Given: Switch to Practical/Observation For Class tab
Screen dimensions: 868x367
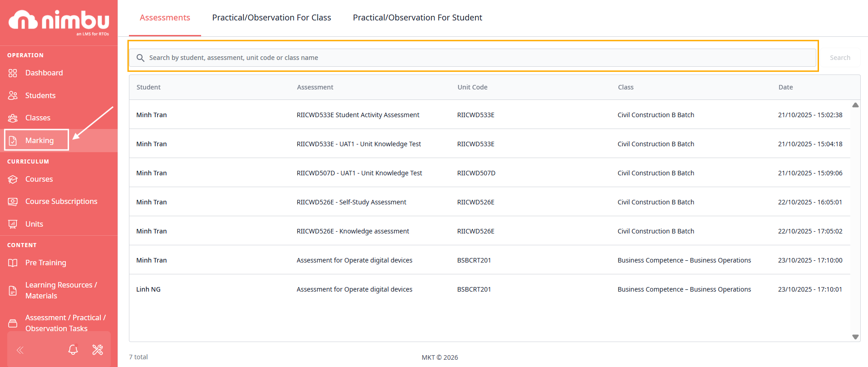Looking at the screenshot, I should (x=271, y=18).
